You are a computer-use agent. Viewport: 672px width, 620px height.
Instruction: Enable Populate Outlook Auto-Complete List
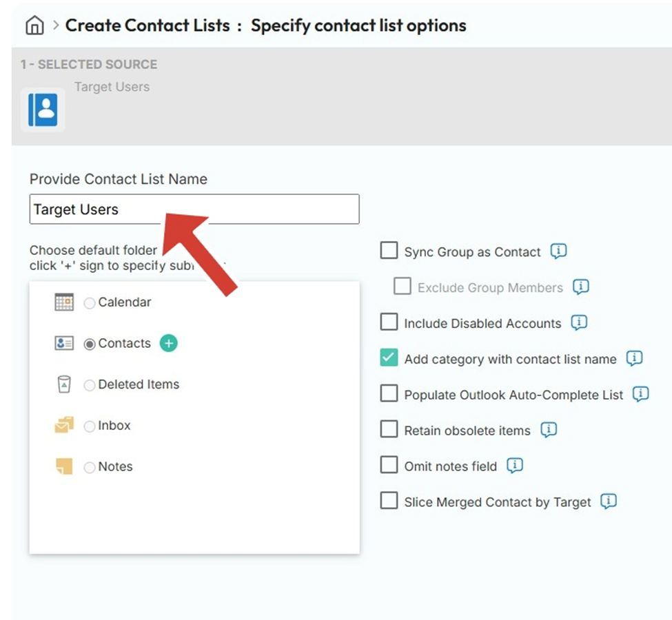[x=389, y=393]
